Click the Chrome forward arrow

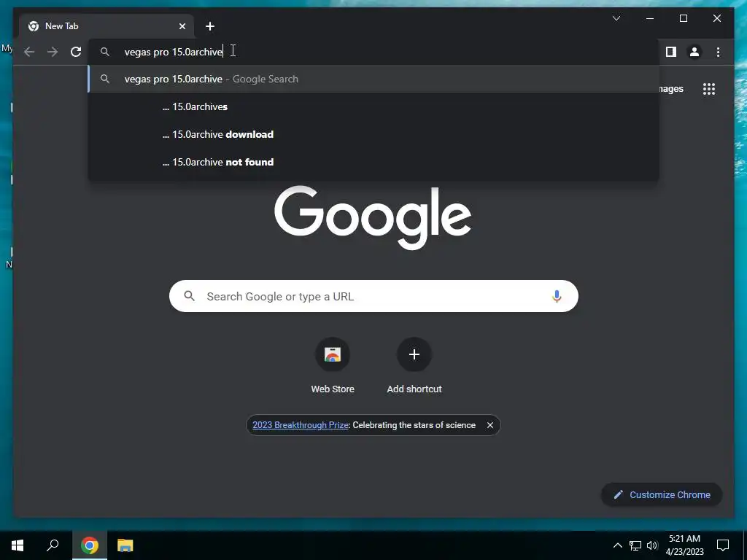53,52
